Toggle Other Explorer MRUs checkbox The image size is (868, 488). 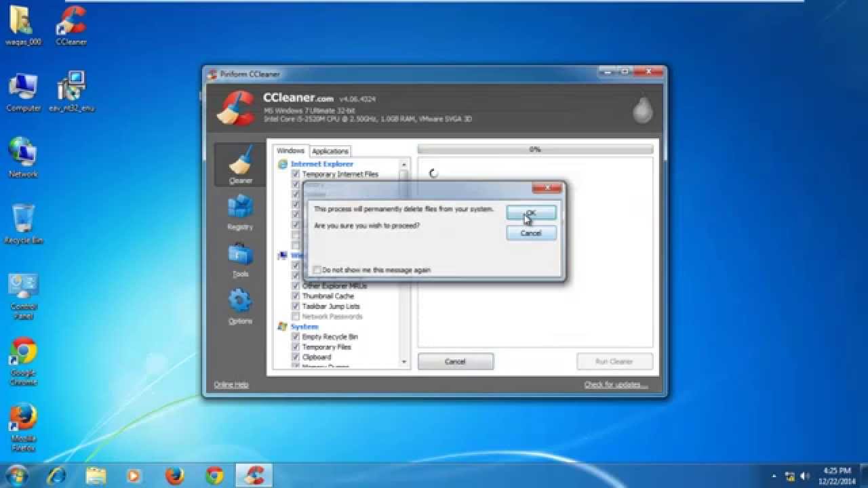(296, 286)
